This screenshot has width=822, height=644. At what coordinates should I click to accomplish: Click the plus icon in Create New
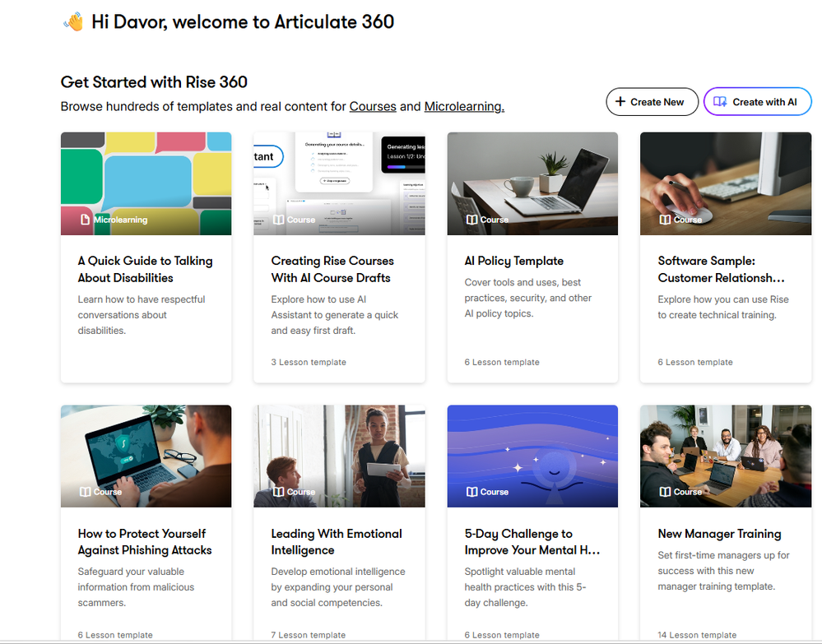pyautogui.click(x=620, y=102)
